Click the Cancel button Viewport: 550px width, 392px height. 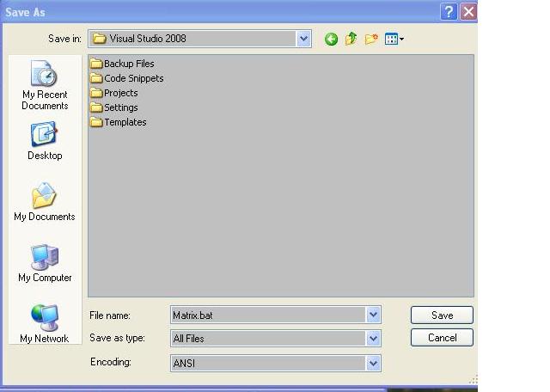coord(442,338)
